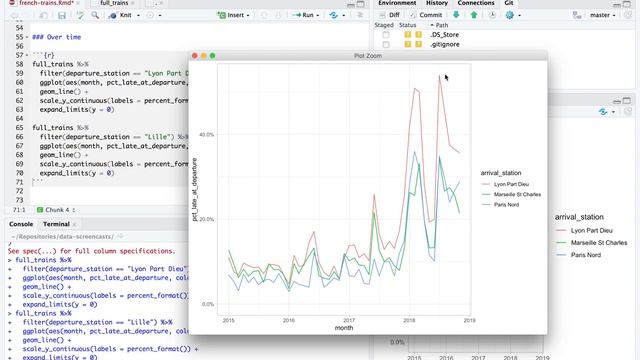Click the Marseille St Charles legend color key
640x360 pixels.
tap(486, 195)
